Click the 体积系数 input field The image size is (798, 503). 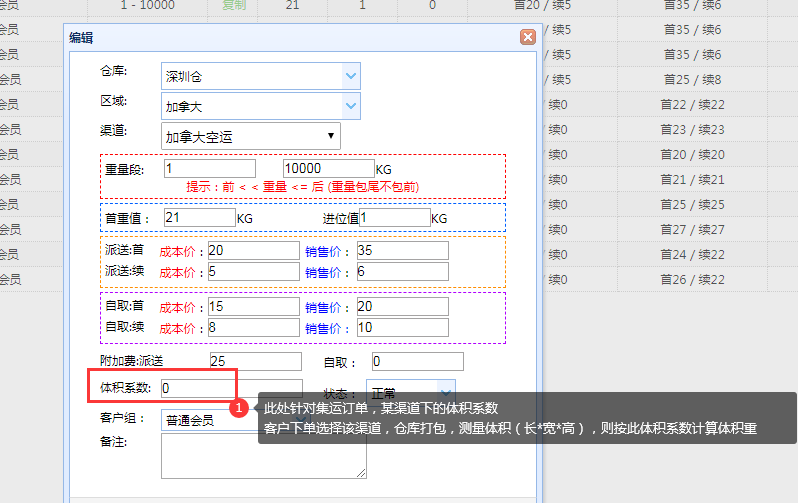pos(232,388)
